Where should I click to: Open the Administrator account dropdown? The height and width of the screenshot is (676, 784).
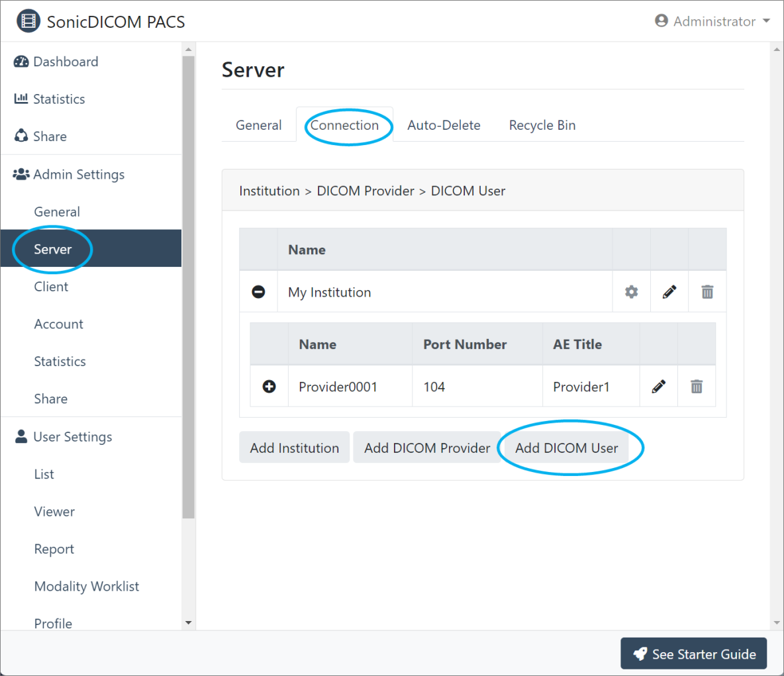[x=712, y=21]
